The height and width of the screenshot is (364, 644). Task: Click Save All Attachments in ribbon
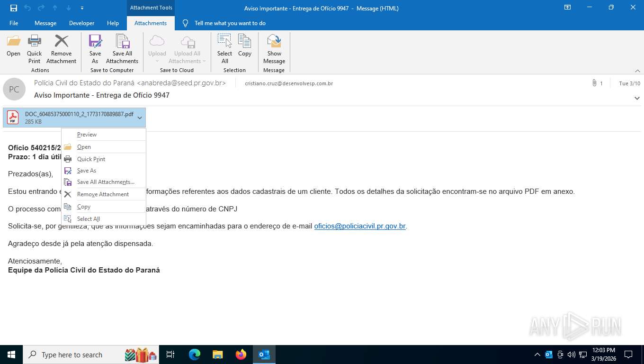click(x=122, y=49)
